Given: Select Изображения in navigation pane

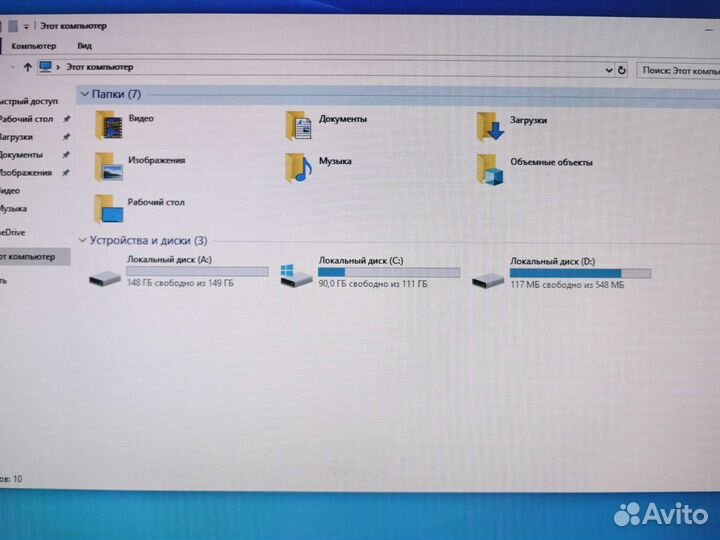Looking at the screenshot, I should [x=26, y=173].
